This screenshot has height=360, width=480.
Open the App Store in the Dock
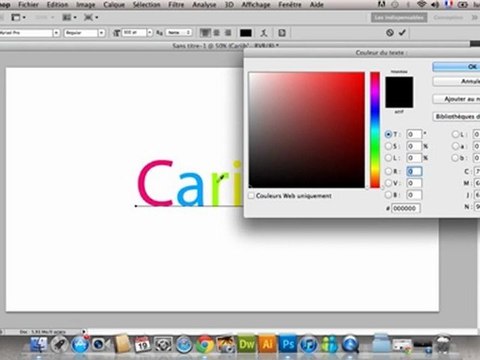(x=80, y=344)
